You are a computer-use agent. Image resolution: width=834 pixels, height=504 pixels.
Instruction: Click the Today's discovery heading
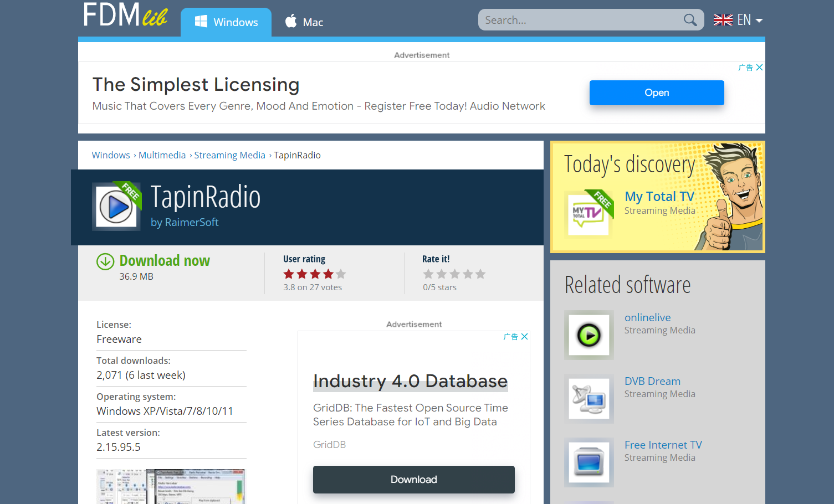(630, 164)
